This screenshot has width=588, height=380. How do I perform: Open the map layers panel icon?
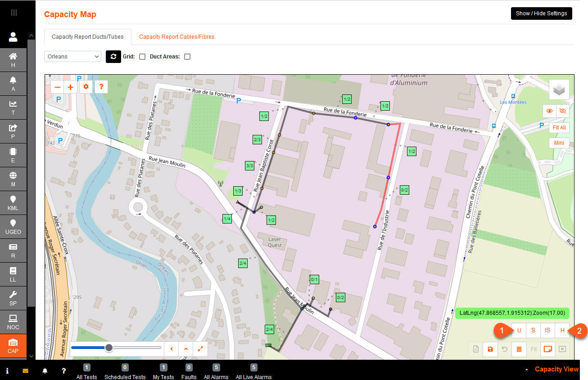(559, 89)
